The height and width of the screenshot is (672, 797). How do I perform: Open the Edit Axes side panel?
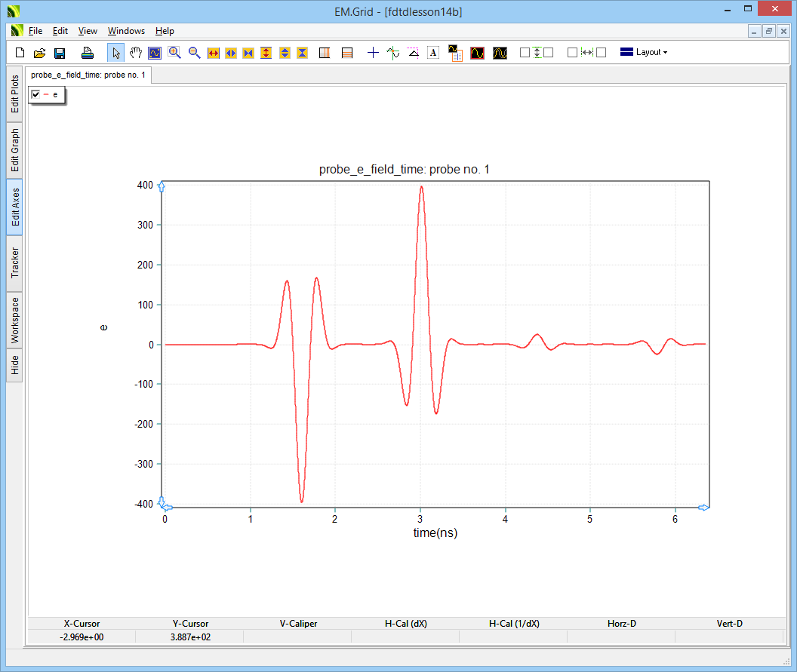click(15, 208)
